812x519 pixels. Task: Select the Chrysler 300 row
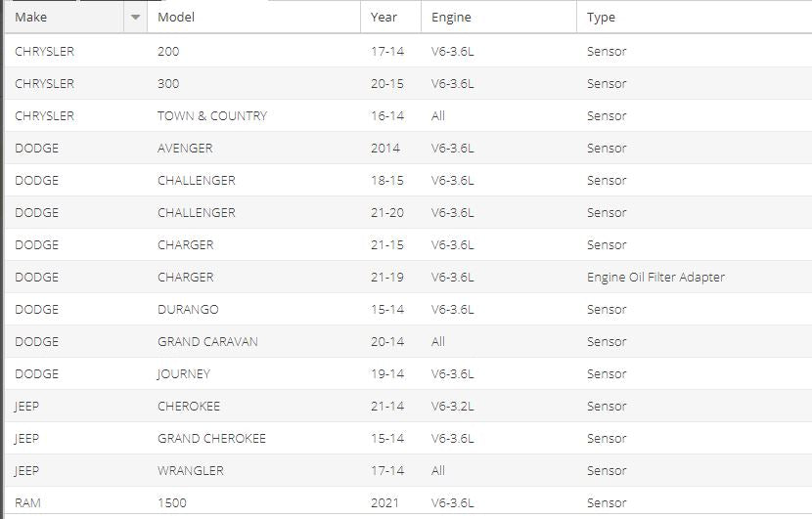tap(408, 83)
